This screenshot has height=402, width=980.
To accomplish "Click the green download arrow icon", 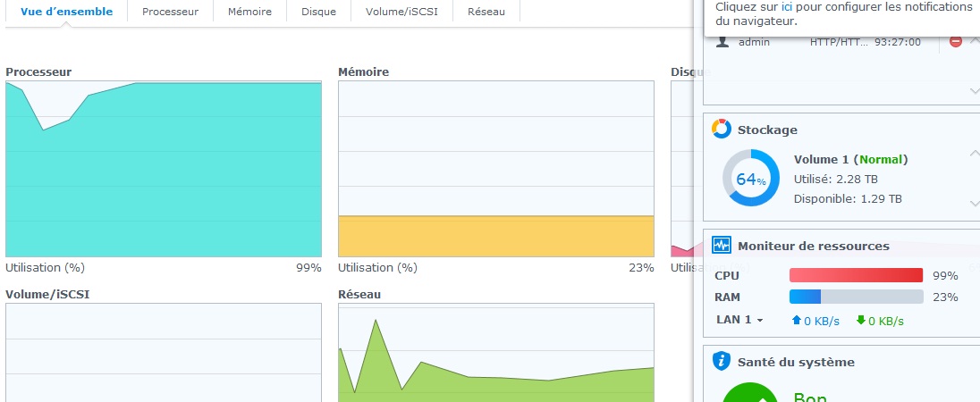I will (x=860, y=320).
